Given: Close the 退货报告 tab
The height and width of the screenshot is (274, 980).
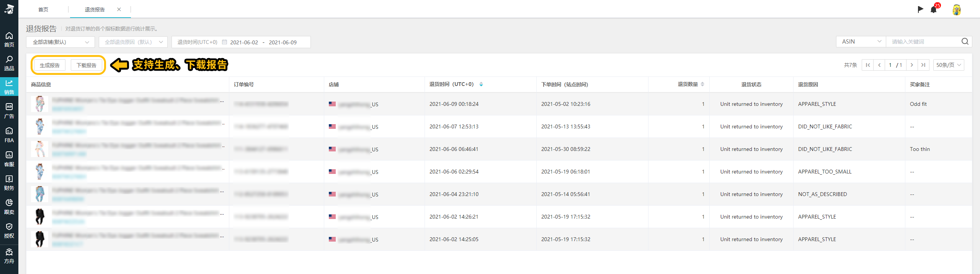Looking at the screenshot, I should point(119,10).
